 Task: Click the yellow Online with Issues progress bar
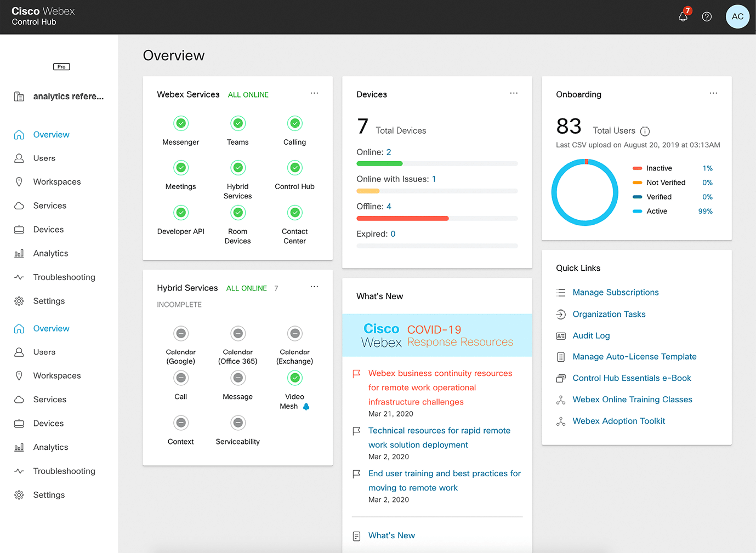[x=368, y=191]
